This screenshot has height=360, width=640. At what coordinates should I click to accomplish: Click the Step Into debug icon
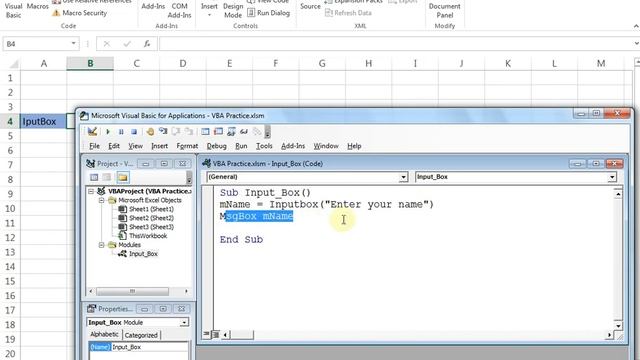click(163, 131)
